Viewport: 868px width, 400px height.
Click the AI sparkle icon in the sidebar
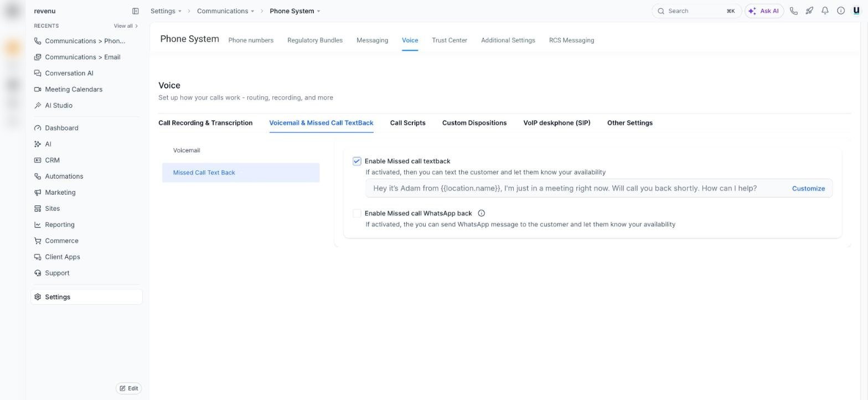coord(38,144)
